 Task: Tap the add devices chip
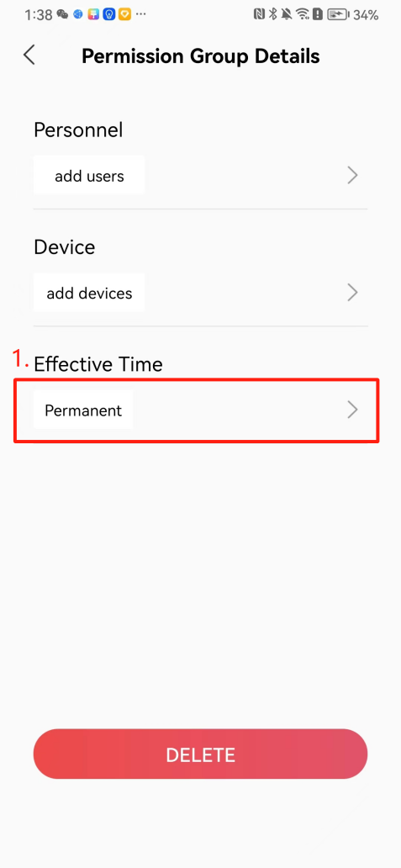pos(89,293)
